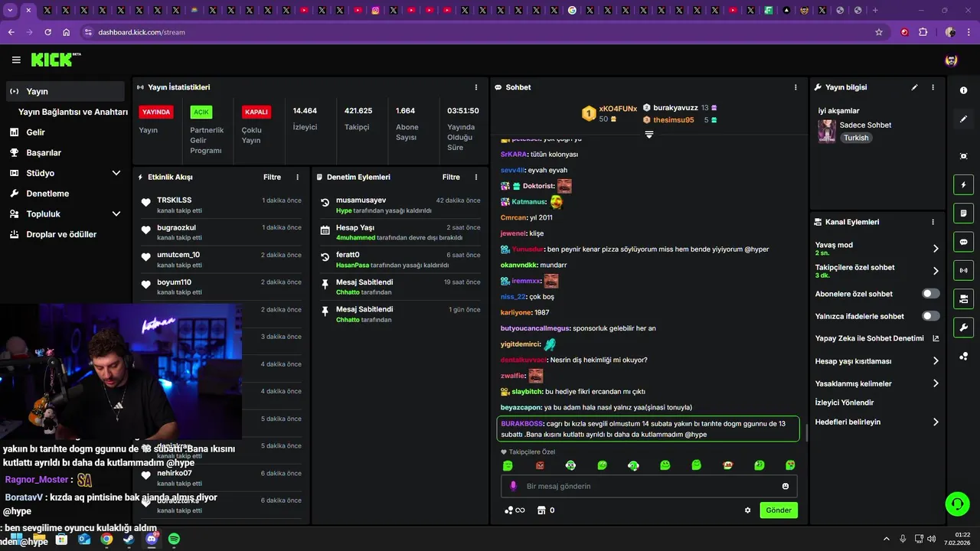Click the browser reload button
Screen dimensions: 980x551
[x=47, y=32]
